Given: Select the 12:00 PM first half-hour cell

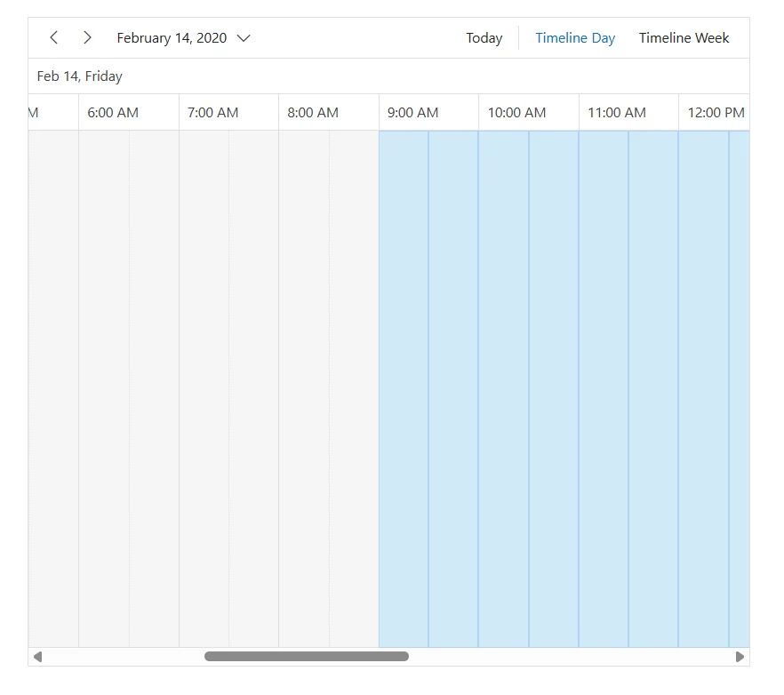Looking at the screenshot, I should point(703,389).
